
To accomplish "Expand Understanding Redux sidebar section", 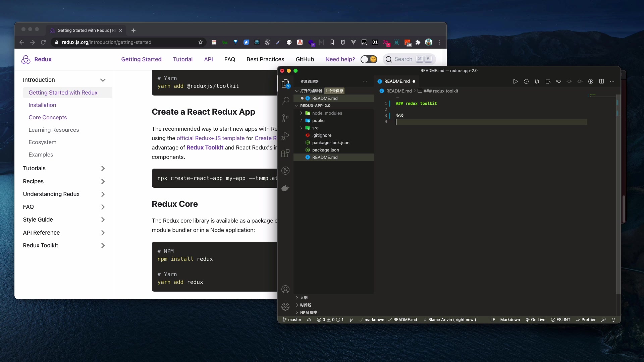I will pos(103,194).
